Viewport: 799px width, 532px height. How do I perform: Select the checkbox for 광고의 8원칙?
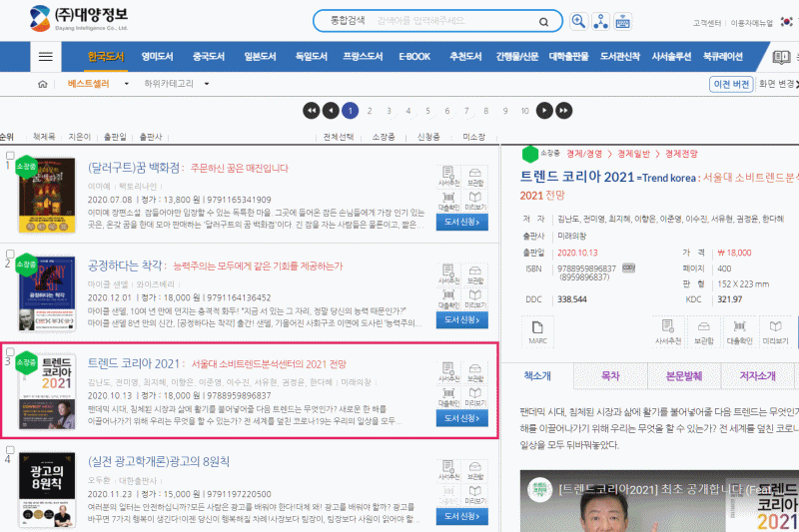[10, 450]
